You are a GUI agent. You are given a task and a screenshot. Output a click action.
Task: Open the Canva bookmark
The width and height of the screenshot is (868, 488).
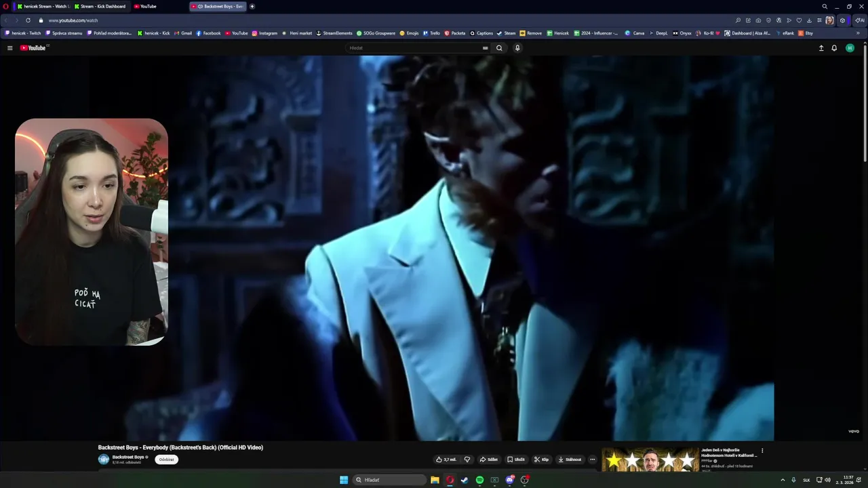click(635, 33)
